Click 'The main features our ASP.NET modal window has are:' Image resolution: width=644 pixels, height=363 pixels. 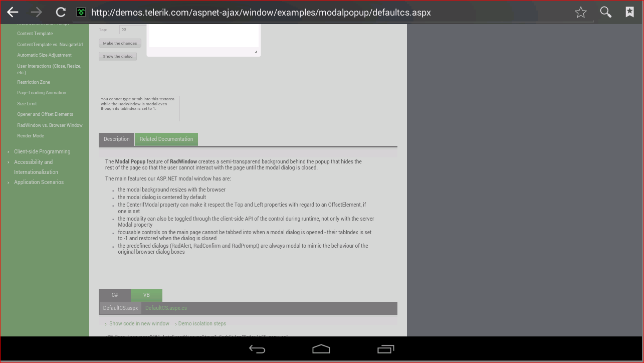168,179
